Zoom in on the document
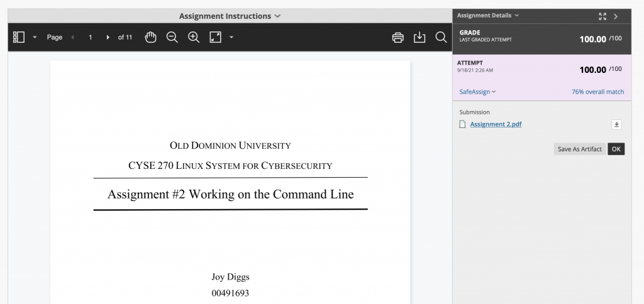The width and height of the screenshot is (644, 304). coord(194,37)
